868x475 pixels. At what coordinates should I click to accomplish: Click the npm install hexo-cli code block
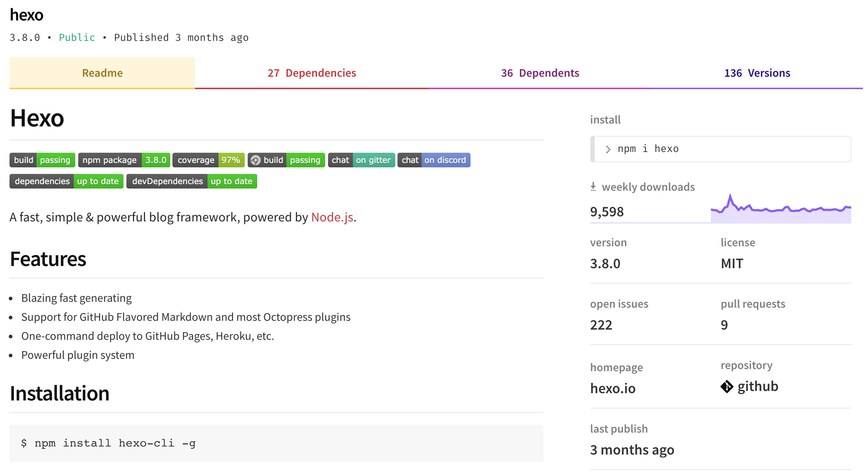[x=276, y=443]
